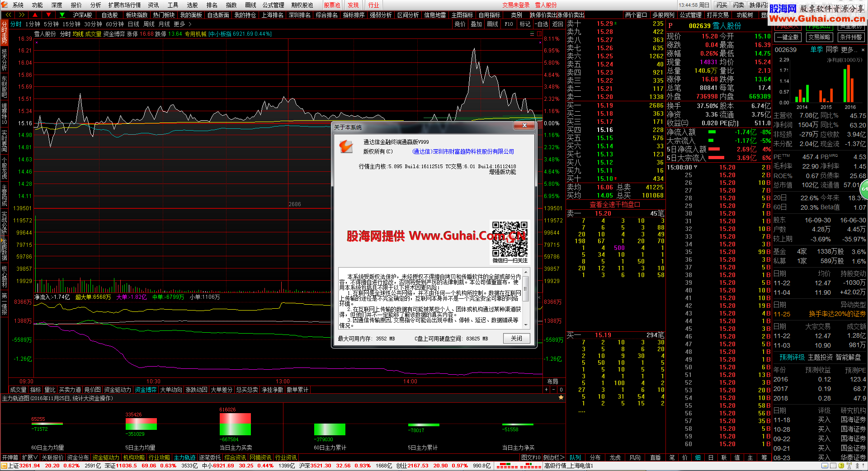
Task: Select the 龙虎 tab under order book
Action: tap(615, 457)
